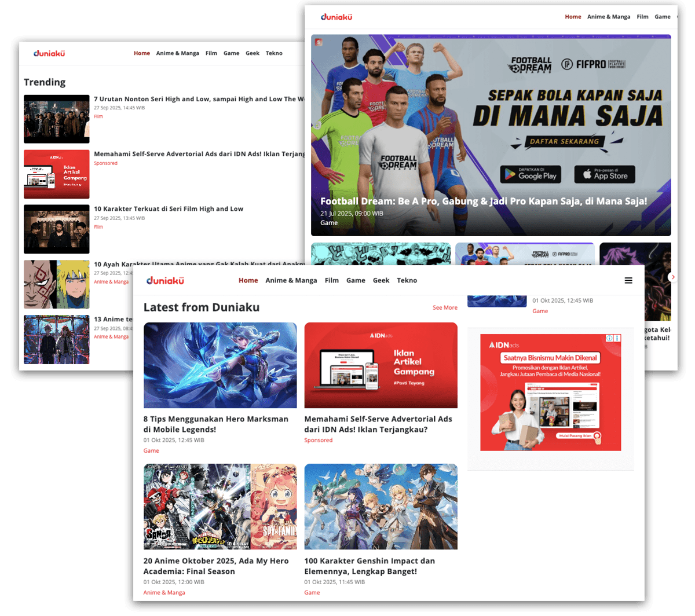The image size is (695, 616).
Task: Open Tekno menu in the front window navbar
Action: tap(407, 281)
